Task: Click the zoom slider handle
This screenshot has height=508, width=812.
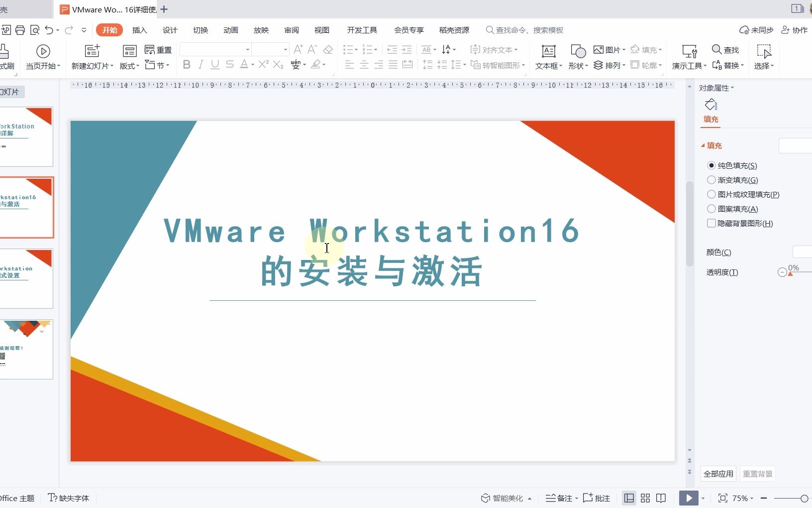Action: click(x=804, y=498)
